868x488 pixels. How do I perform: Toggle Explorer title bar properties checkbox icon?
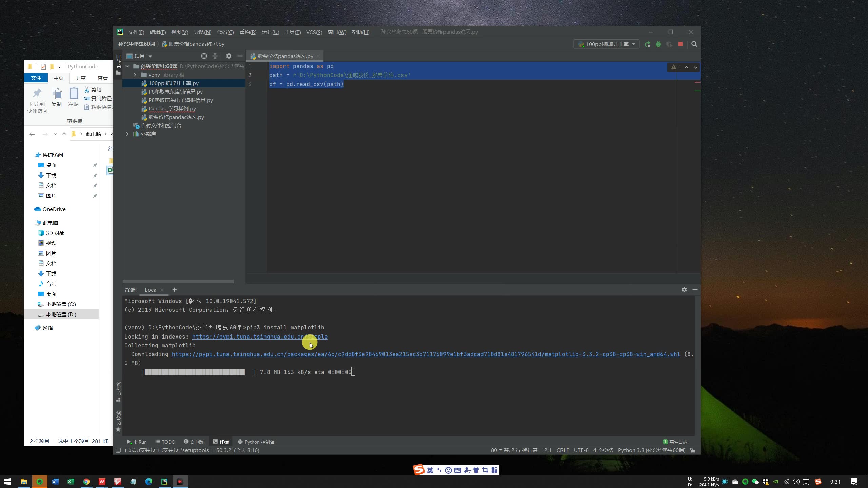pyautogui.click(x=43, y=66)
